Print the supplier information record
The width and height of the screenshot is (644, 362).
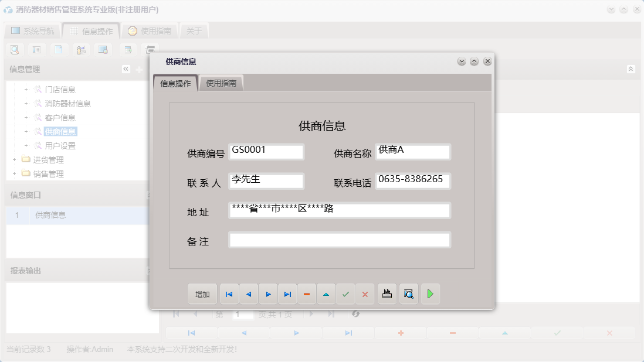[x=387, y=293]
